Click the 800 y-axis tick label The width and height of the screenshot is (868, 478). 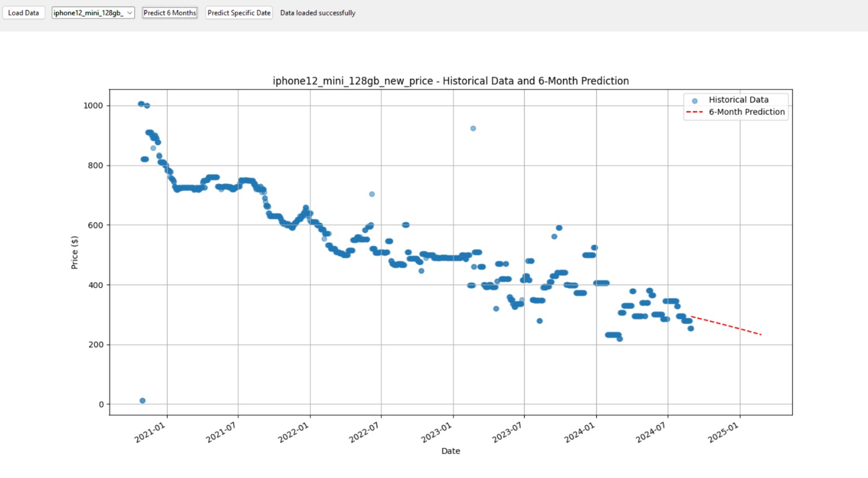point(95,165)
